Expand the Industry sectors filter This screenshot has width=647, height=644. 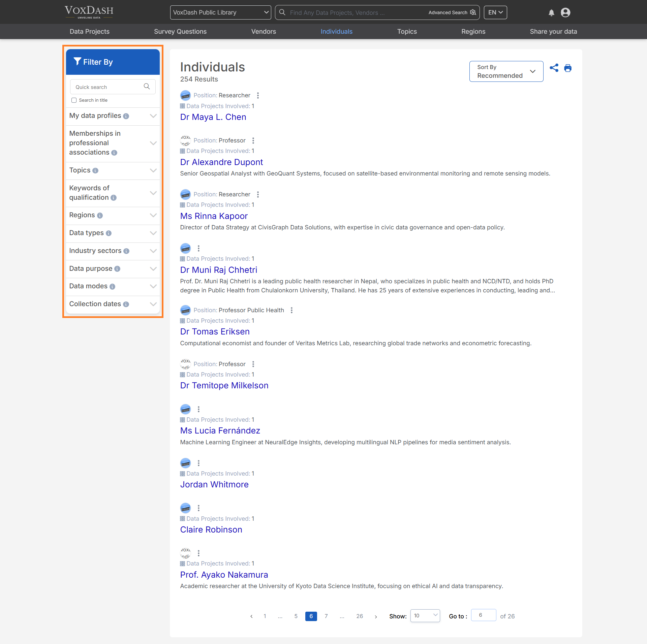coord(153,251)
